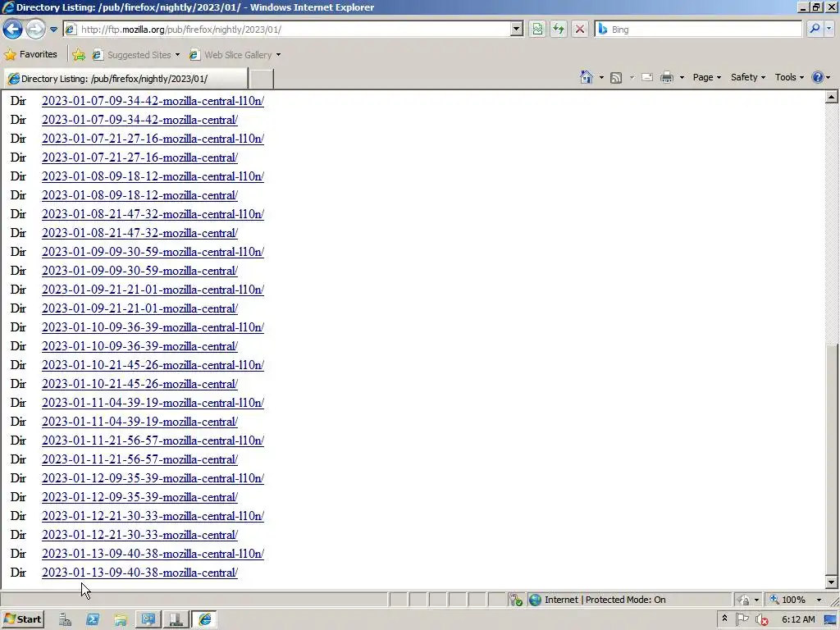This screenshot has width=840, height=630.
Task: Expand the Print options dropdown arrow
Action: point(682,78)
